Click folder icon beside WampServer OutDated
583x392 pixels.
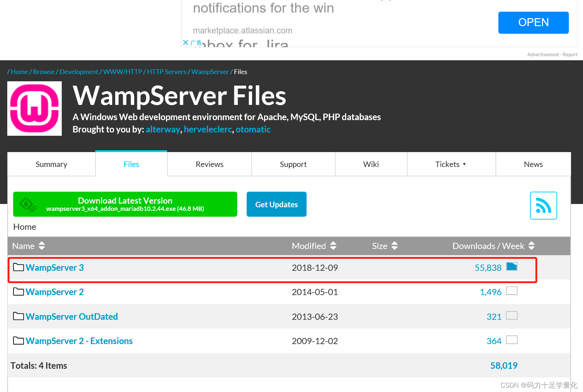[19, 316]
